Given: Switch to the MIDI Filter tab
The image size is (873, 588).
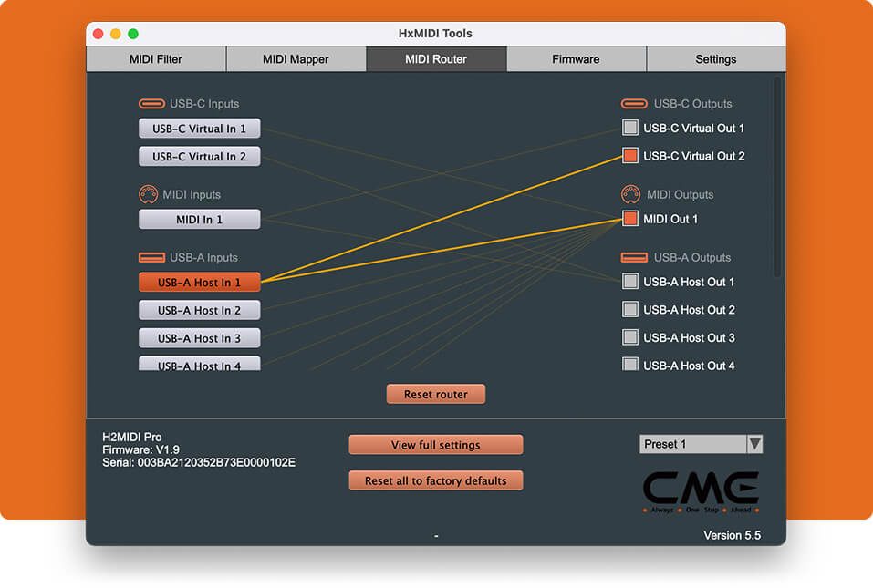Looking at the screenshot, I should (156, 59).
